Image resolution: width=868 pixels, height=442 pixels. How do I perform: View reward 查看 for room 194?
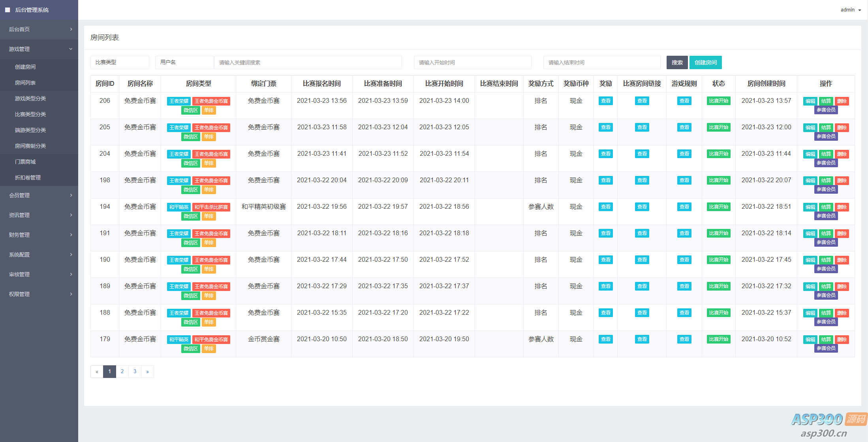click(x=605, y=207)
